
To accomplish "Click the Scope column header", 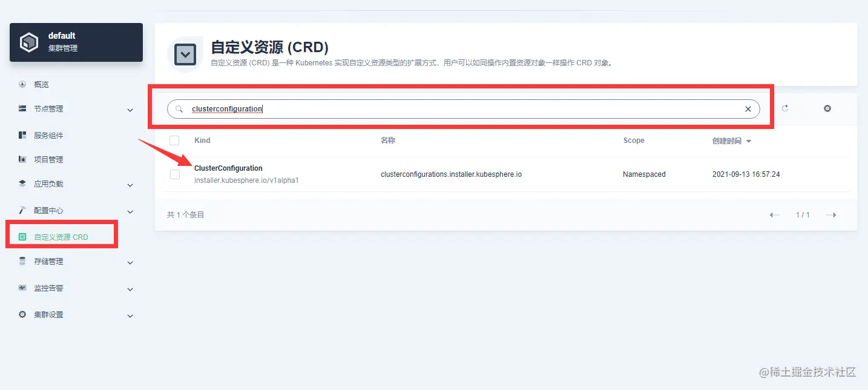I will pos(634,140).
